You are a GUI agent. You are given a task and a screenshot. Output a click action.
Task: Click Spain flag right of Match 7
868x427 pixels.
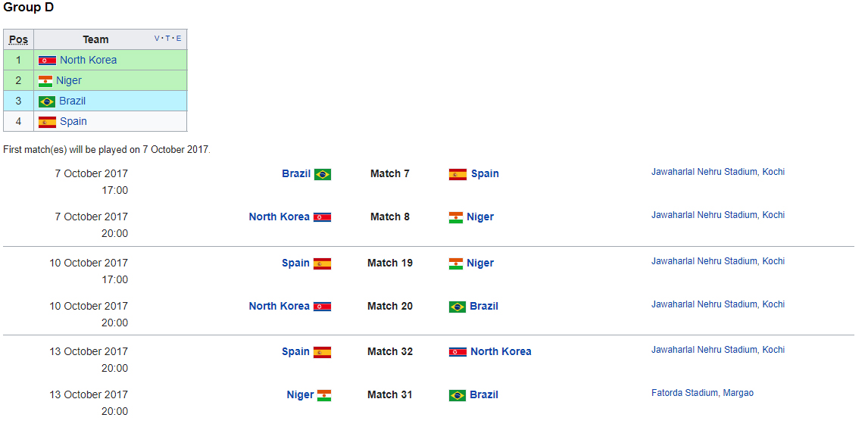457,174
